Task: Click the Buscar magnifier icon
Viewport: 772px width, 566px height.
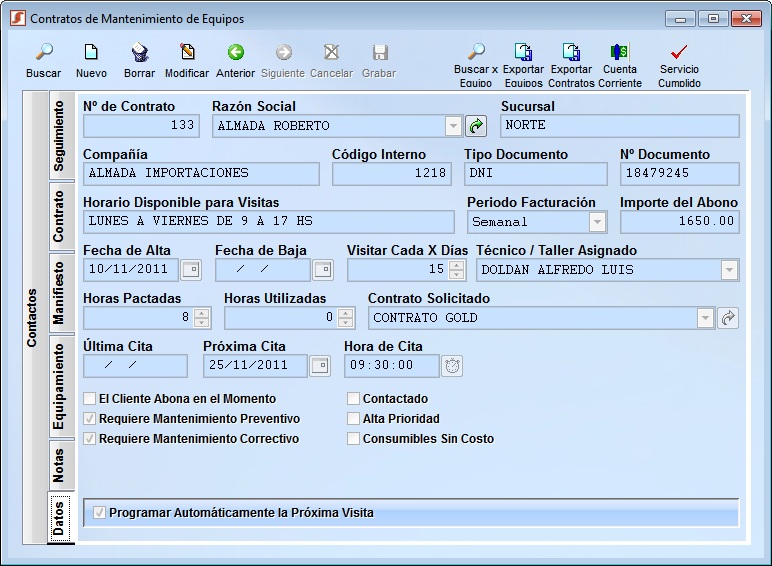Action: 44,53
